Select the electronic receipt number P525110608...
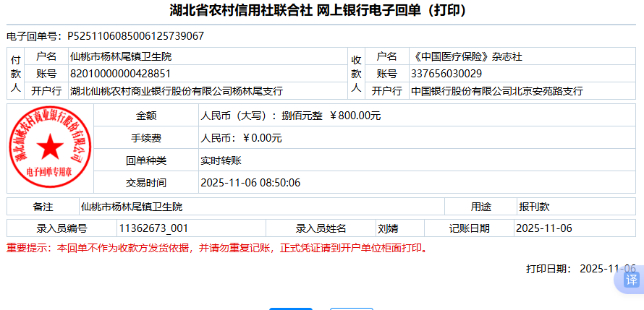Viewport: 644px width, 310px height. coord(135,35)
